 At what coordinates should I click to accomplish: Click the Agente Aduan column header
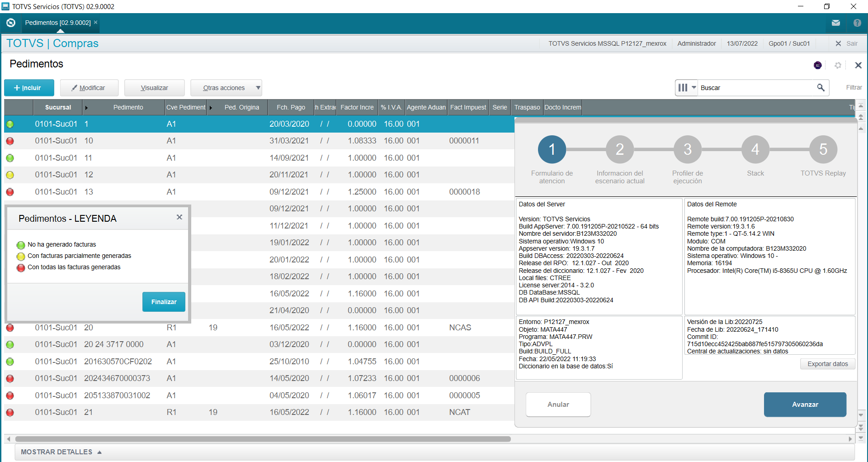coord(426,107)
